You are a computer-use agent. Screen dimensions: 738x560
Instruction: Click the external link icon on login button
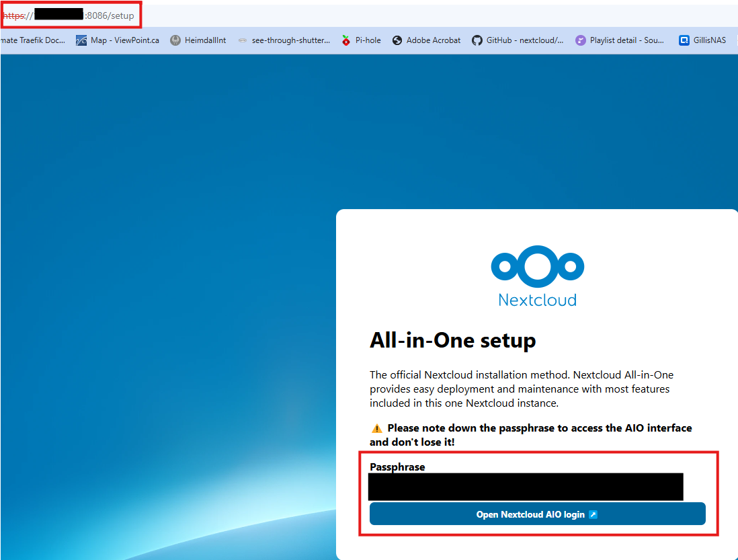[593, 514]
